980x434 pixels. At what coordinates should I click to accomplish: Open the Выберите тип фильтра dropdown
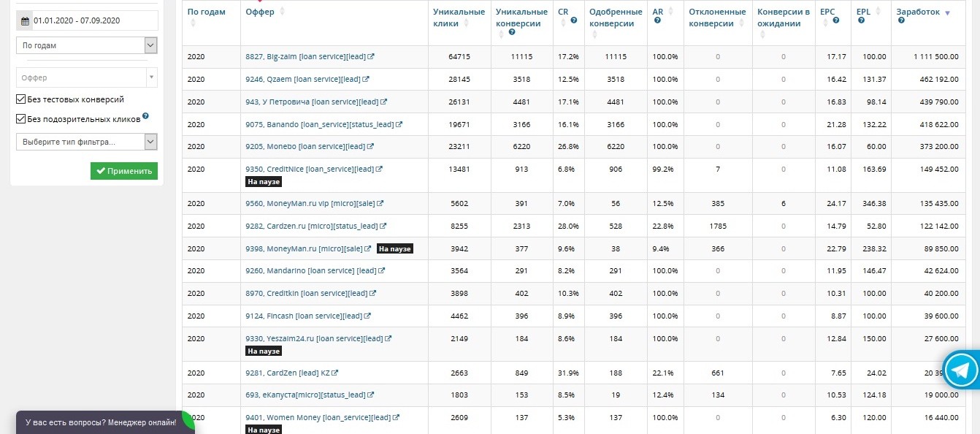[x=87, y=142]
